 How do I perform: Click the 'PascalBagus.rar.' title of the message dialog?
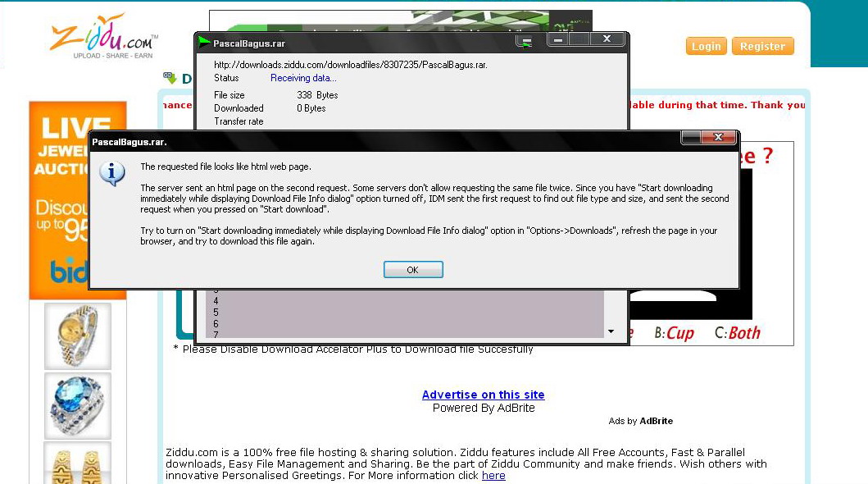129,142
